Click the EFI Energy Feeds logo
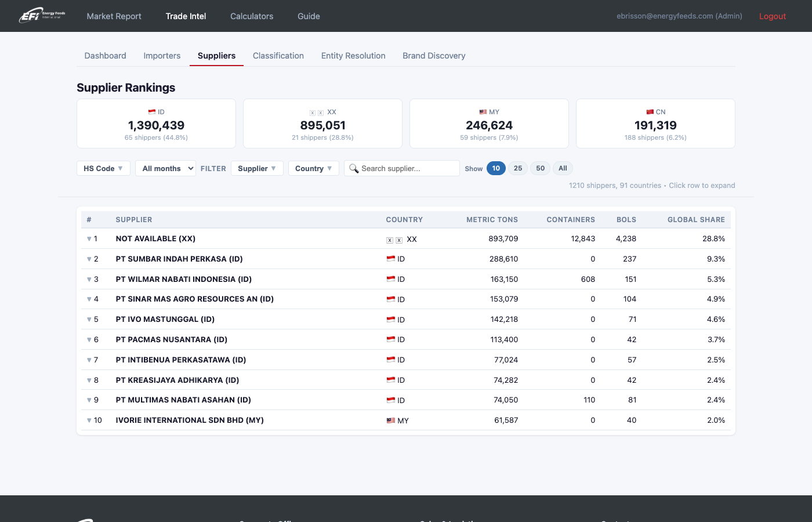 42,16
